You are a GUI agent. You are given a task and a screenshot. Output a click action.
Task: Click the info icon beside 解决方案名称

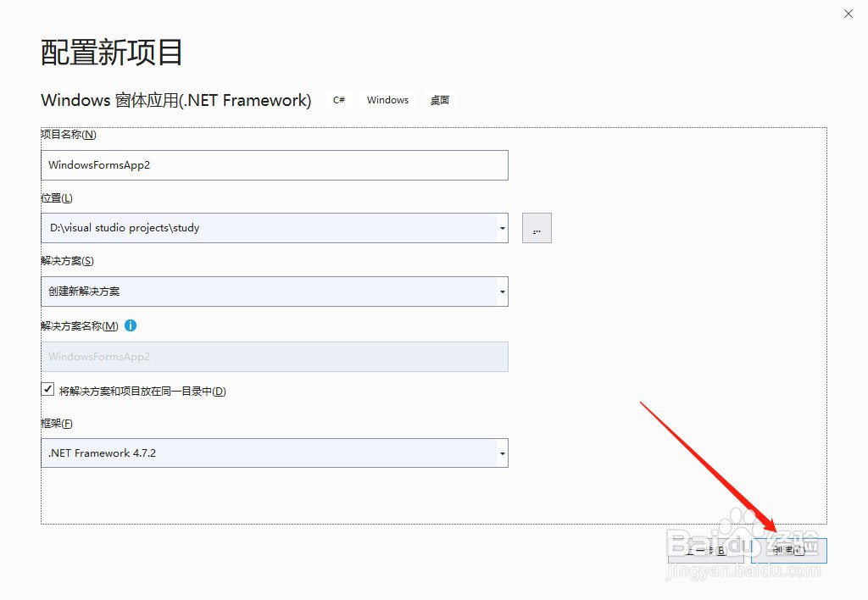tap(131, 325)
